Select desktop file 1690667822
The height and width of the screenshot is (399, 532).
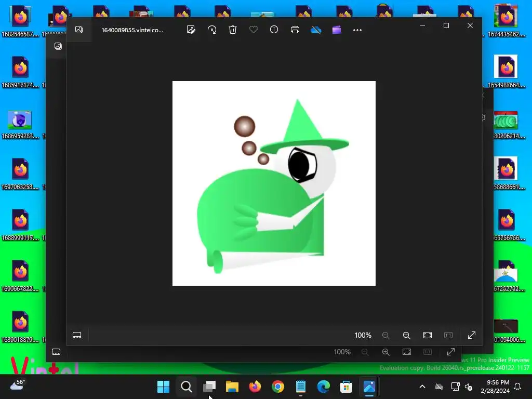(20, 275)
